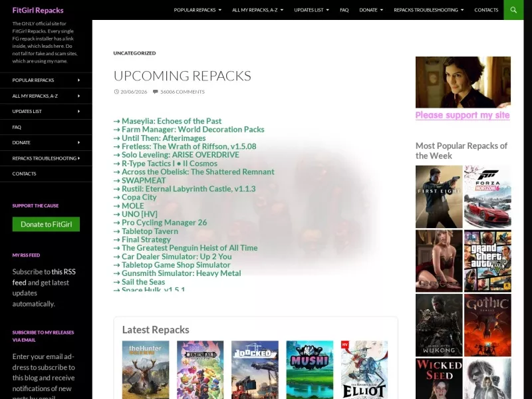Image resolution: width=532 pixels, height=399 pixels.
Task: Open the Forza Horizon 6 cover
Action: pyautogui.click(x=487, y=197)
